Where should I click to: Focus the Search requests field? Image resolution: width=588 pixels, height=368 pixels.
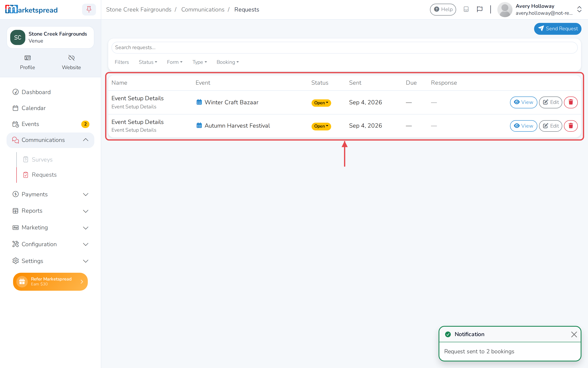click(344, 47)
